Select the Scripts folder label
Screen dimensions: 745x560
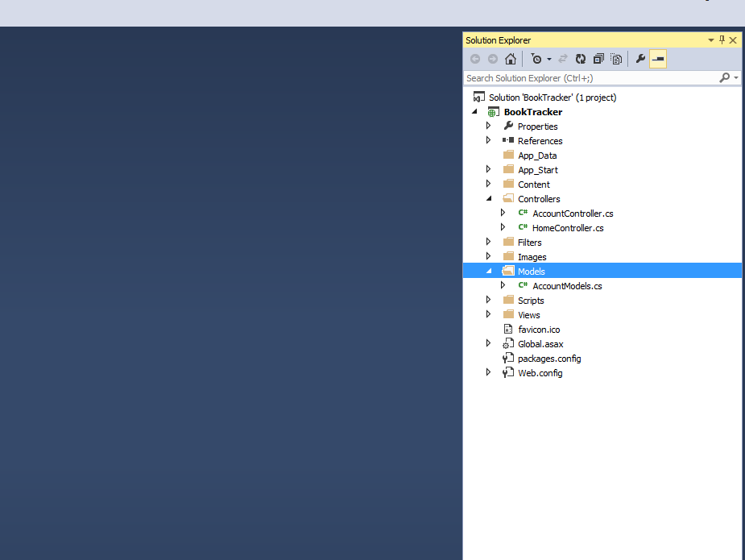coord(531,301)
